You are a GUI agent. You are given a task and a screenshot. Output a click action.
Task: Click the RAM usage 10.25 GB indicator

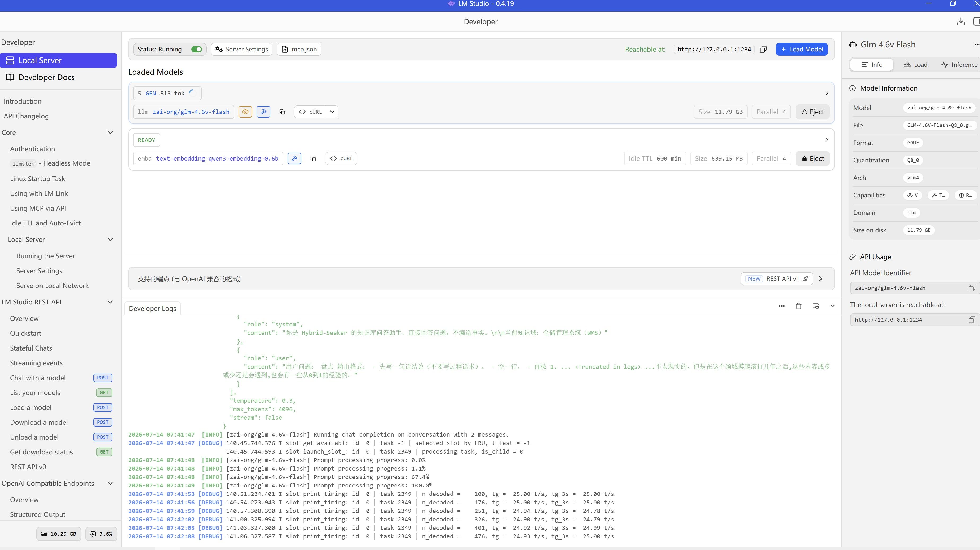59,534
